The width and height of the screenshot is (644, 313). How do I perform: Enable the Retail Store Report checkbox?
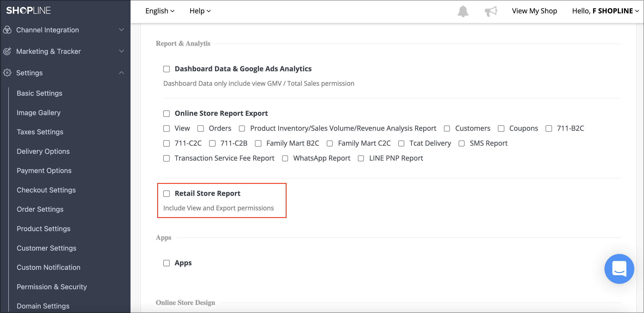[166, 194]
